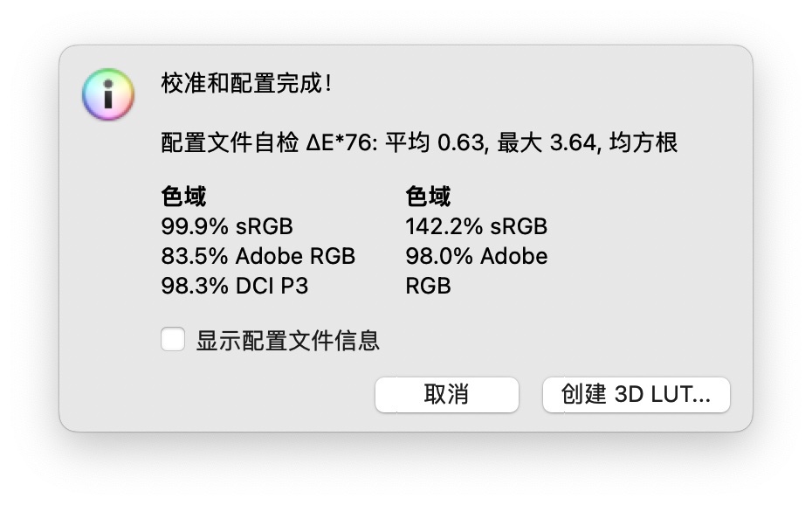Viewport: 812px width, 505px height.
Task: Select the 98.3% DCI P3 coverage line
Action: 235,286
